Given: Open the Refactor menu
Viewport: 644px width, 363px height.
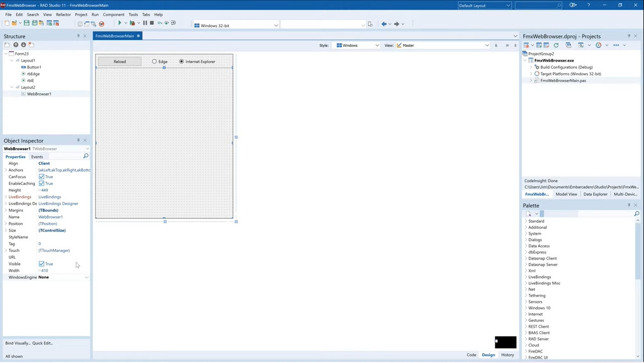Looking at the screenshot, I should tap(63, 14).
